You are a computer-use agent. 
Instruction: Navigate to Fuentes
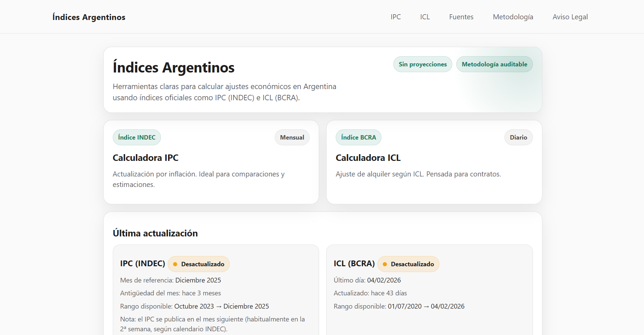(461, 17)
